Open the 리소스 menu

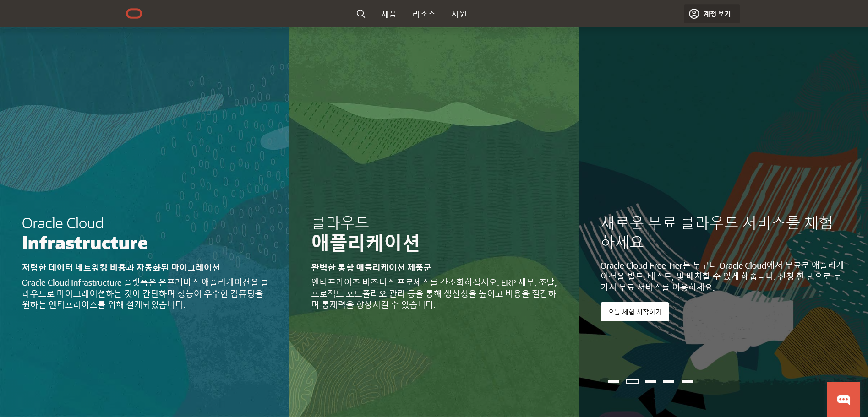424,14
